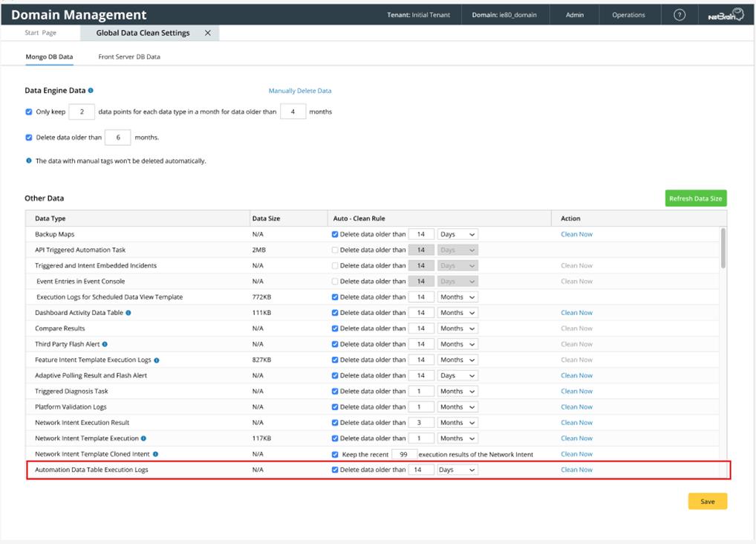Click info icon next to Dashboard Activity Data Table
Image resolution: width=756 pixels, height=544 pixels.
(x=128, y=313)
